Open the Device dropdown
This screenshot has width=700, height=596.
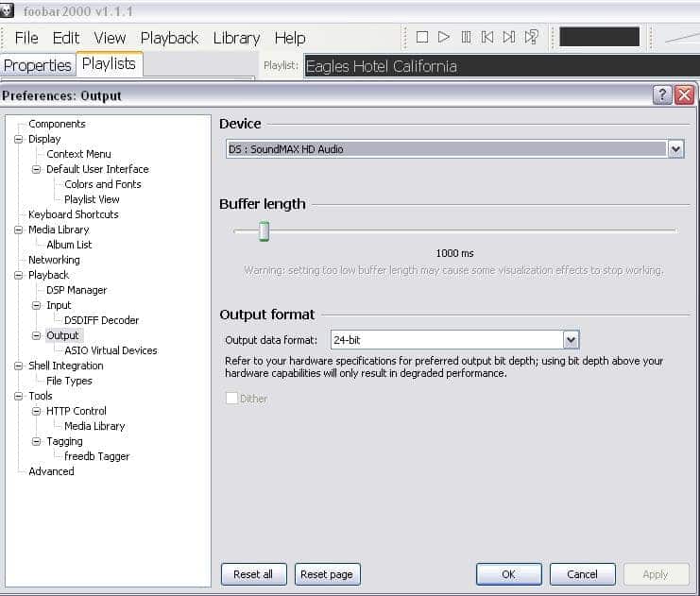tap(675, 149)
